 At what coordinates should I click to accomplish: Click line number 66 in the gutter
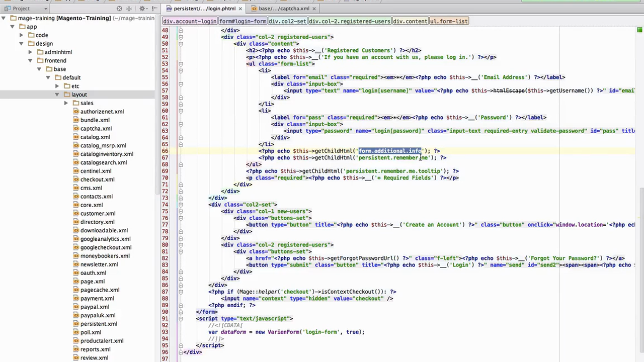pos(165,151)
